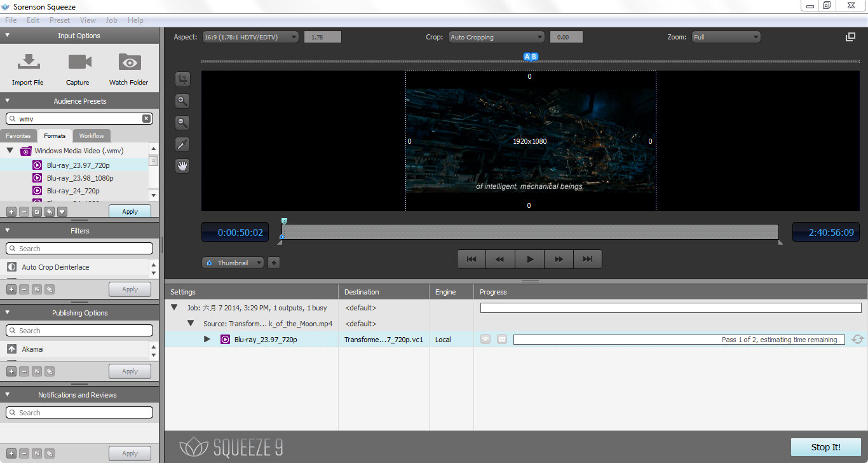868x463 pixels.
Task: Remove filter with the minus button
Action: click(24, 289)
